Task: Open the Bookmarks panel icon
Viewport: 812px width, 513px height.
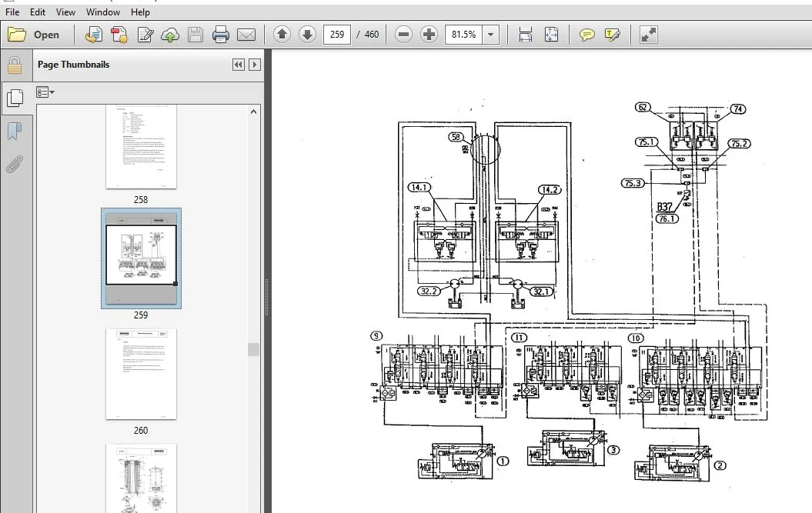Action: [x=15, y=131]
